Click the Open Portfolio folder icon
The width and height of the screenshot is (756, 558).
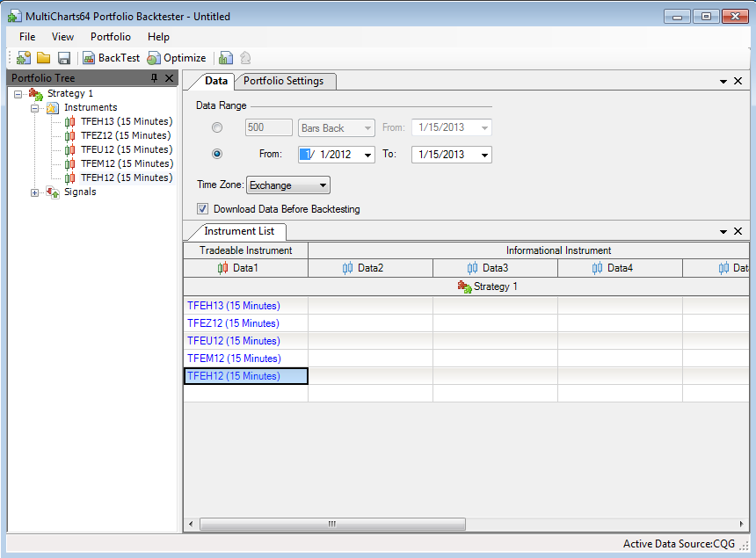pos(44,58)
